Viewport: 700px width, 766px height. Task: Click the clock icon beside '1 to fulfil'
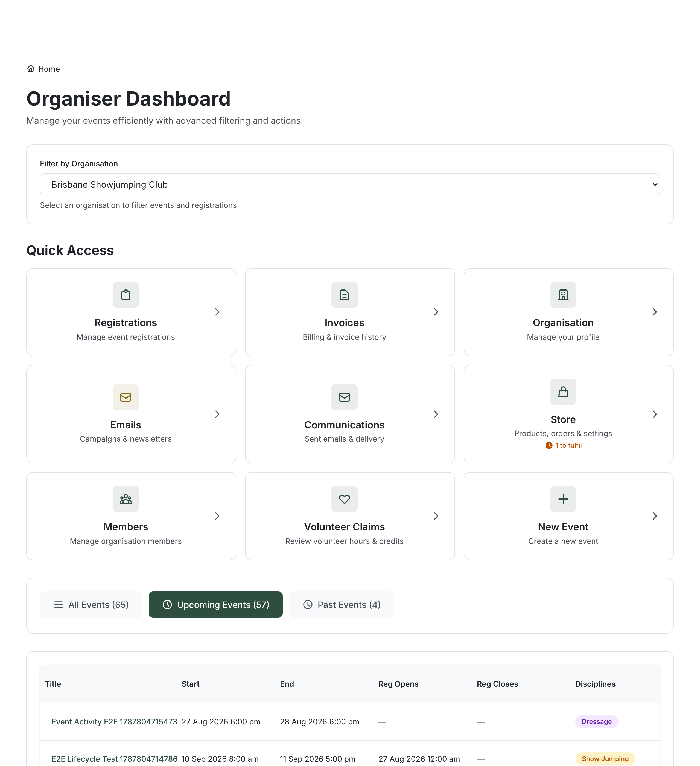coord(549,445)
